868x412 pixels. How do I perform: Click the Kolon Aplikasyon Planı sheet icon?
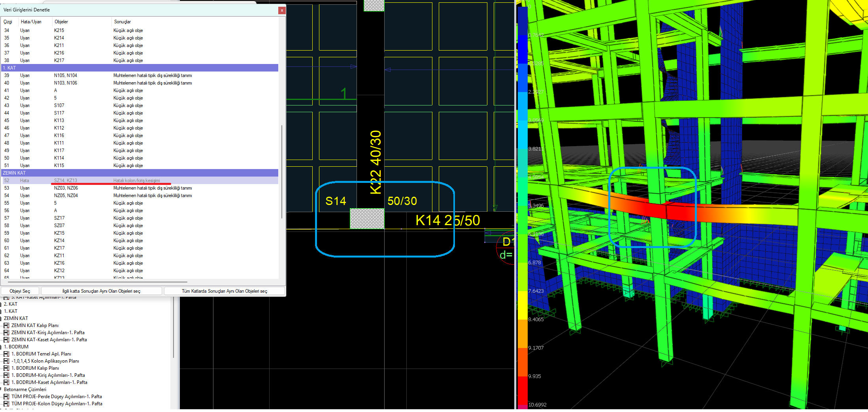[6, 361]
